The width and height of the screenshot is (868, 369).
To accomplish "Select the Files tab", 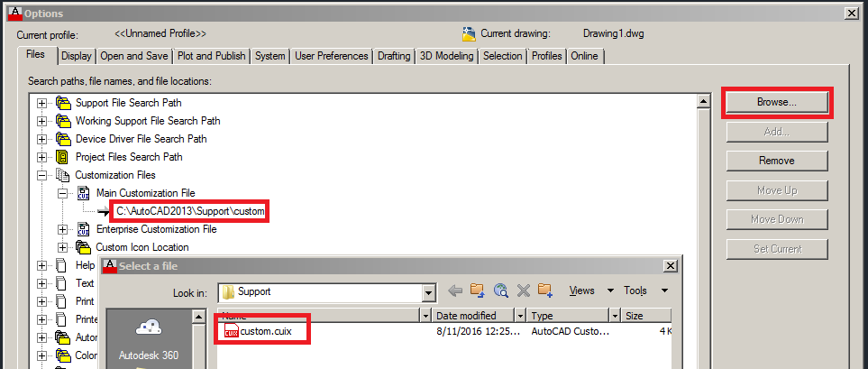I will pos(36,55).
